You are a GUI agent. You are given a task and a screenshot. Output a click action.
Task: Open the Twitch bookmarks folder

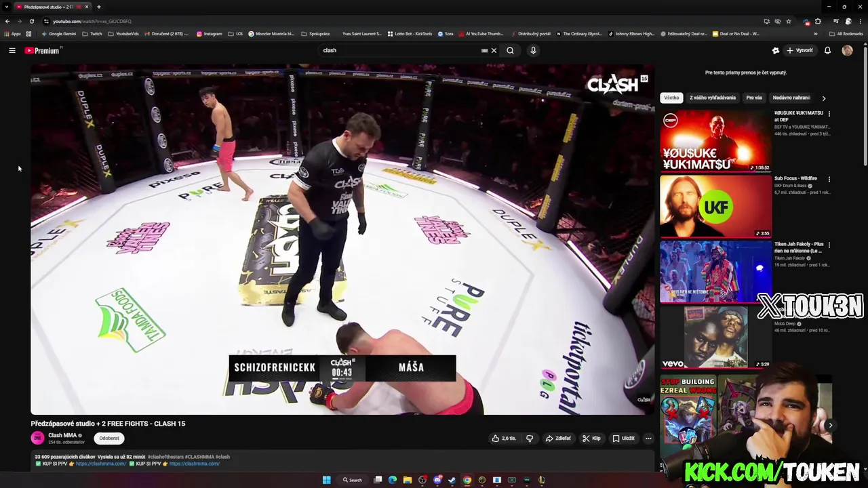point(92,34)
